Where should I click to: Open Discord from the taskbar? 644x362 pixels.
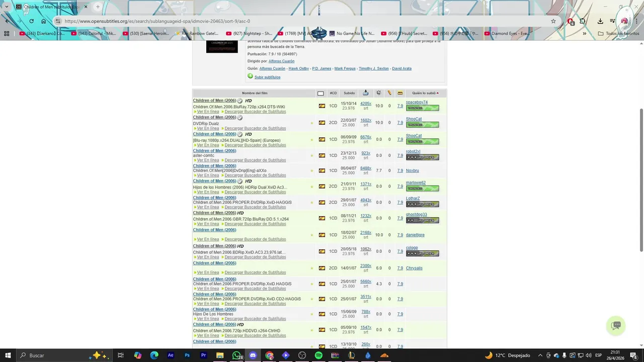click(x=253, y=355)
